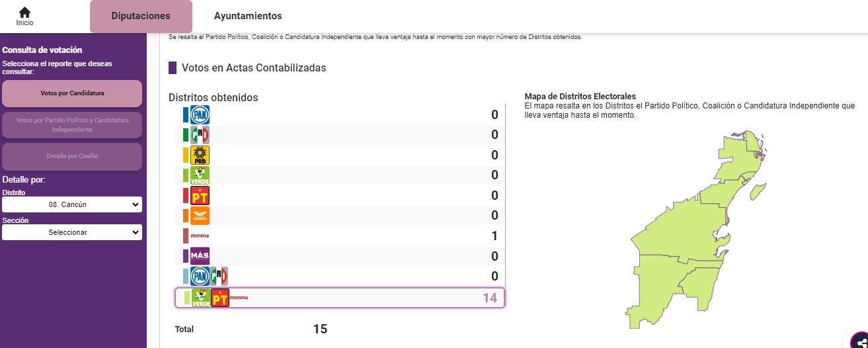Select the MÁS purple party logo
The image size is (868, 348).
tap(200, 256)
